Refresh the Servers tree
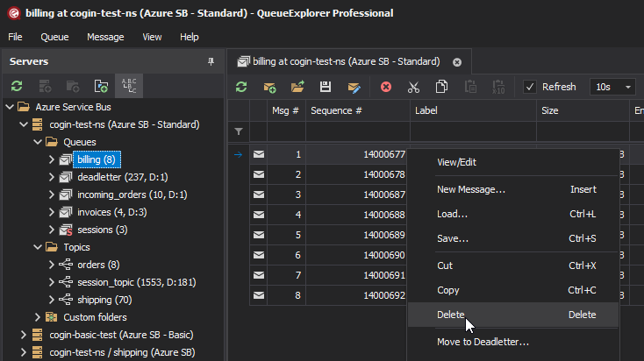Screen dimensions: 644x361 [17, 86]
